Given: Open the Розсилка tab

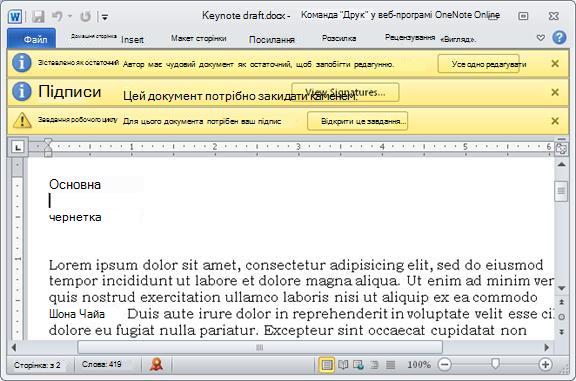Looking at the screenshot, I should [x=339, y=38].
